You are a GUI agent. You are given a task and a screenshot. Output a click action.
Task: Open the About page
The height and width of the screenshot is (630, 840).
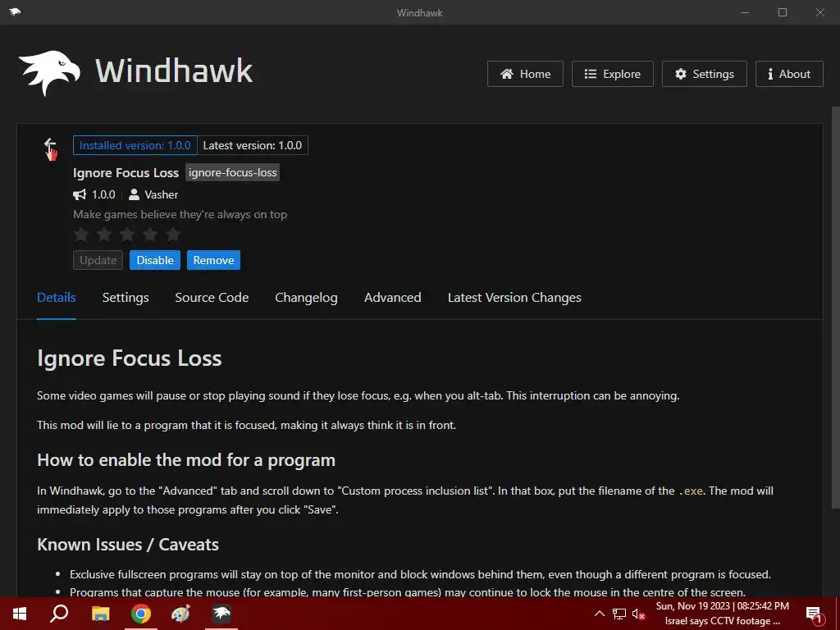(789, 74)
